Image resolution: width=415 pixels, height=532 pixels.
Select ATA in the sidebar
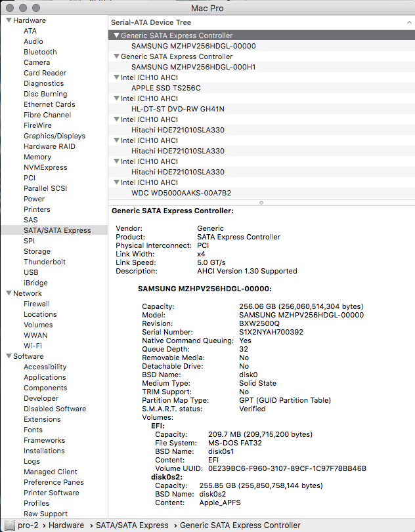(30, 31)
